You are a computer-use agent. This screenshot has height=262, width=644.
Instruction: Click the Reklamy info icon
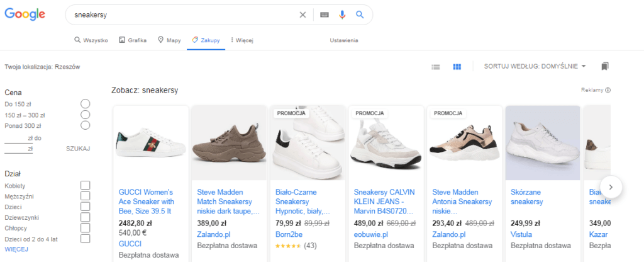tap(608, 90)
